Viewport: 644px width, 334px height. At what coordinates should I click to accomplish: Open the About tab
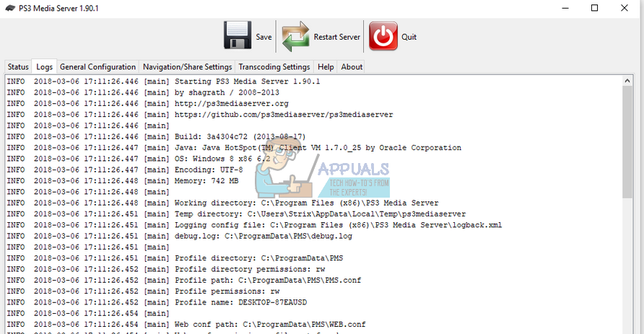click(x=352, y=67)
